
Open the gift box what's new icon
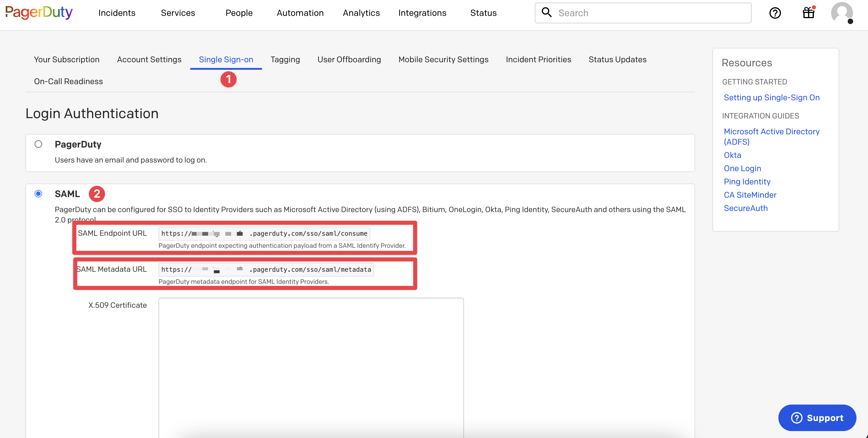pyautogui.click(x=808, y=13)
